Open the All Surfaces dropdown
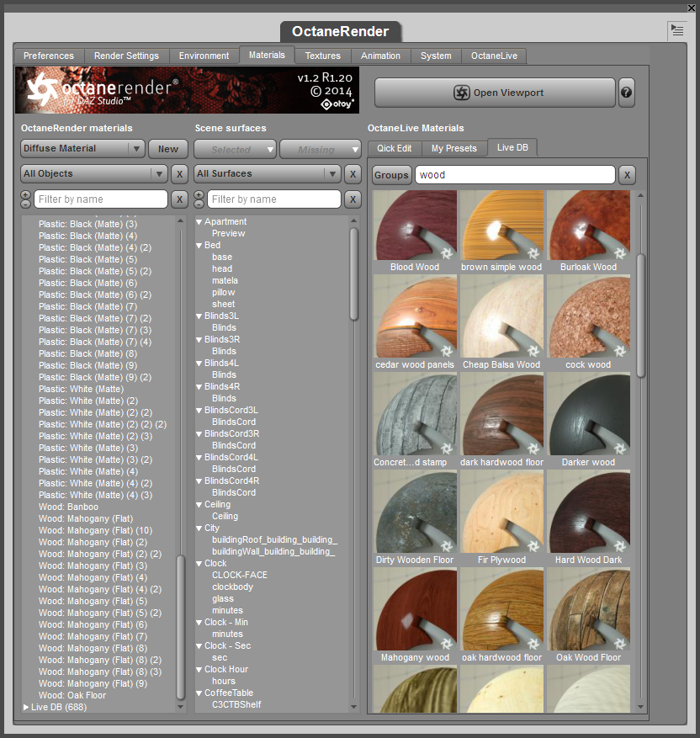700x738 pixels. coord(268,174)
